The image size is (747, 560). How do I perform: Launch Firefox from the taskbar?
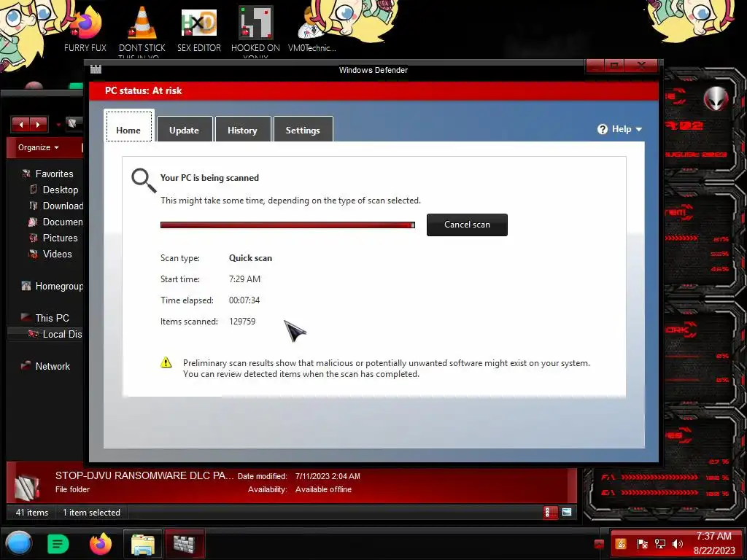pyautogui.click(x=101, y=543)
